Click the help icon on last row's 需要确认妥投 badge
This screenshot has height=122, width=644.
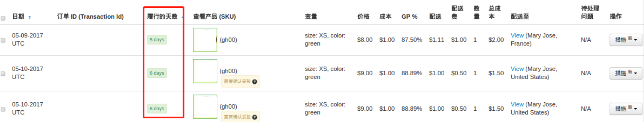[x=255, y=117]
